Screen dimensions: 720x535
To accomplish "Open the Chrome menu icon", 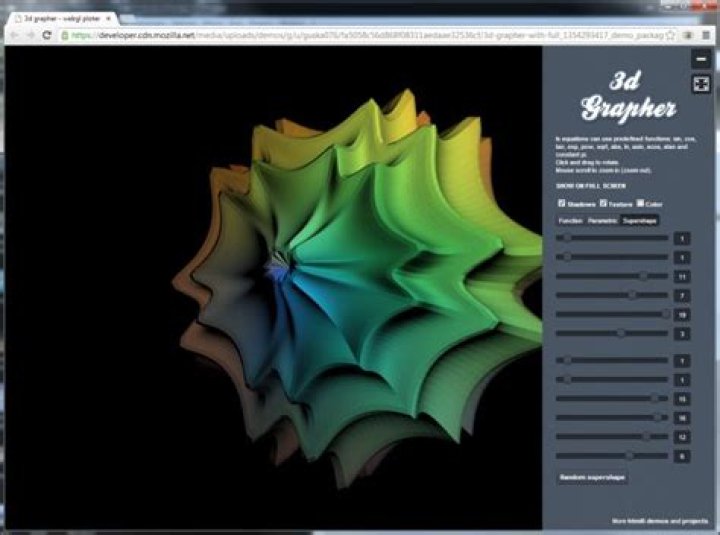I will point(706,35).
